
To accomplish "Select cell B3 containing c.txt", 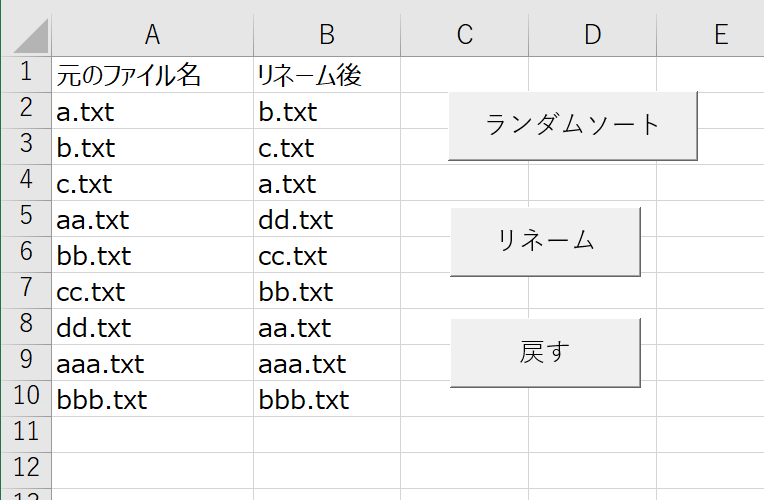I will pyautogui.click(x=326, y=147).
